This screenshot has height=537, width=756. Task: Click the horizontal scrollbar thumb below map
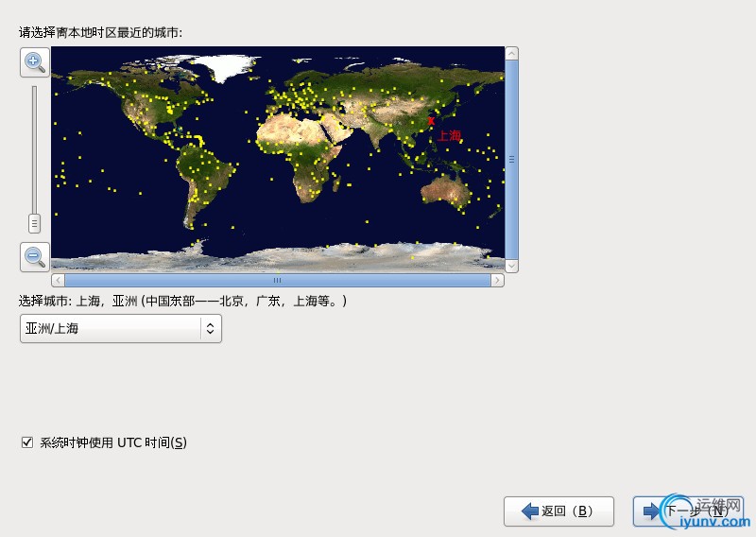[x=278, y=281]
